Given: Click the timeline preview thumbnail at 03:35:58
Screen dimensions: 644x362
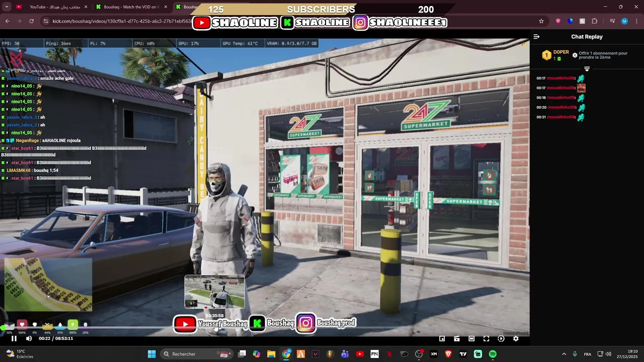Looking at the screenshot, I should 215,292.
